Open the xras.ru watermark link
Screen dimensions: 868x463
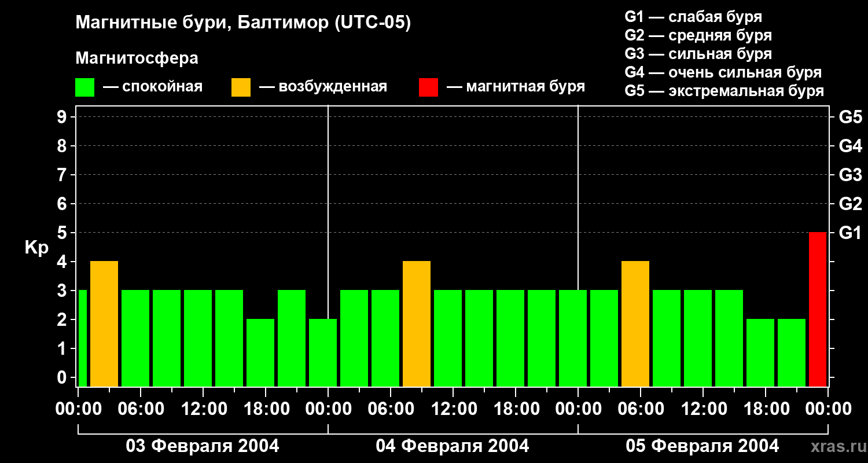pyautogui.click(x=835, y=446)
